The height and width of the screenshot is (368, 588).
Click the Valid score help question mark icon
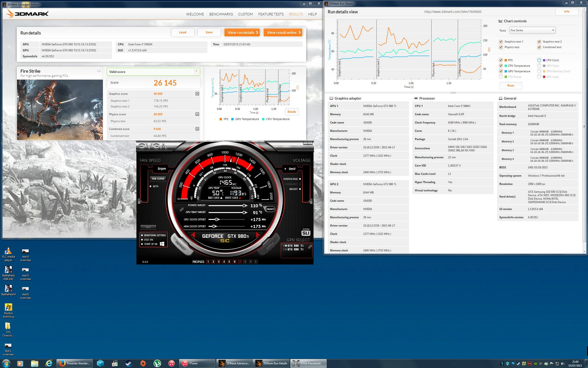tap(196, 72)
